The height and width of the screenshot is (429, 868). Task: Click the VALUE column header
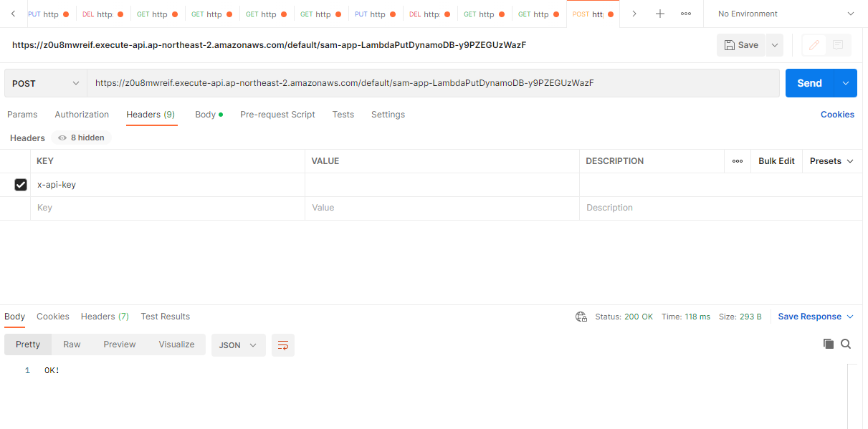(x=325, y=161)
